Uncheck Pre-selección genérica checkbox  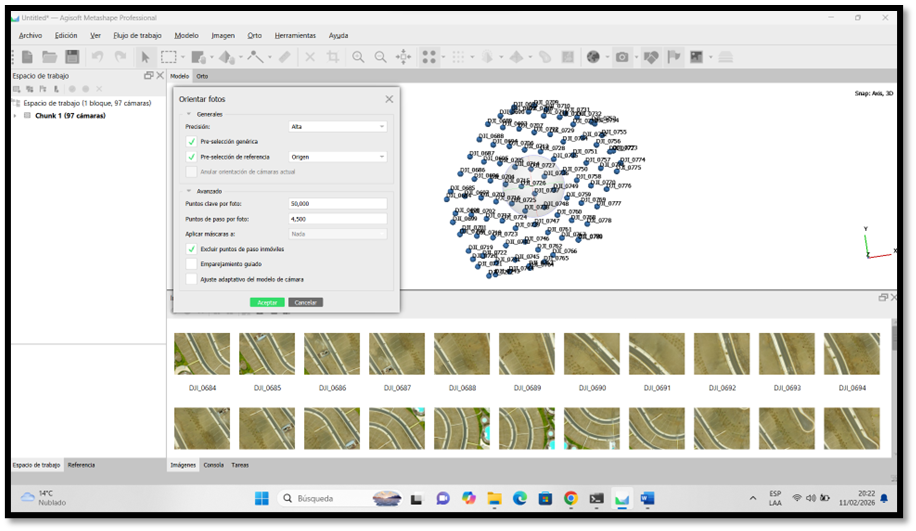(x=191, y=141)
